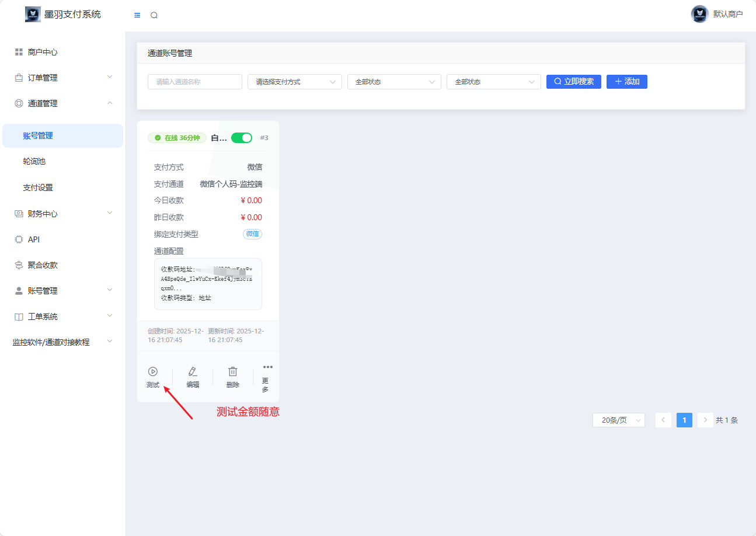Toggle the channel account enable switch off
Image resolution: width=756 pixels, height=536 pixels.
pos(241,138)
